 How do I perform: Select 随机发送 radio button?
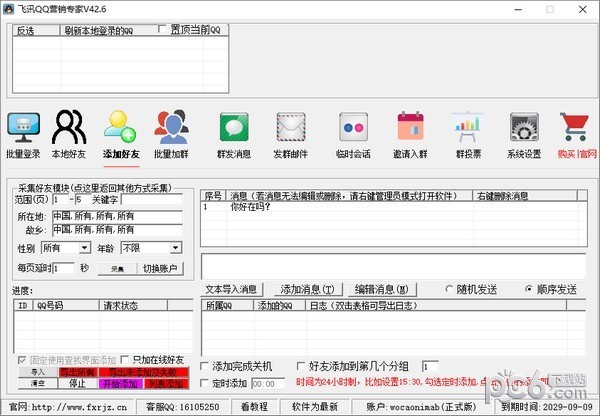pos(449,289)
